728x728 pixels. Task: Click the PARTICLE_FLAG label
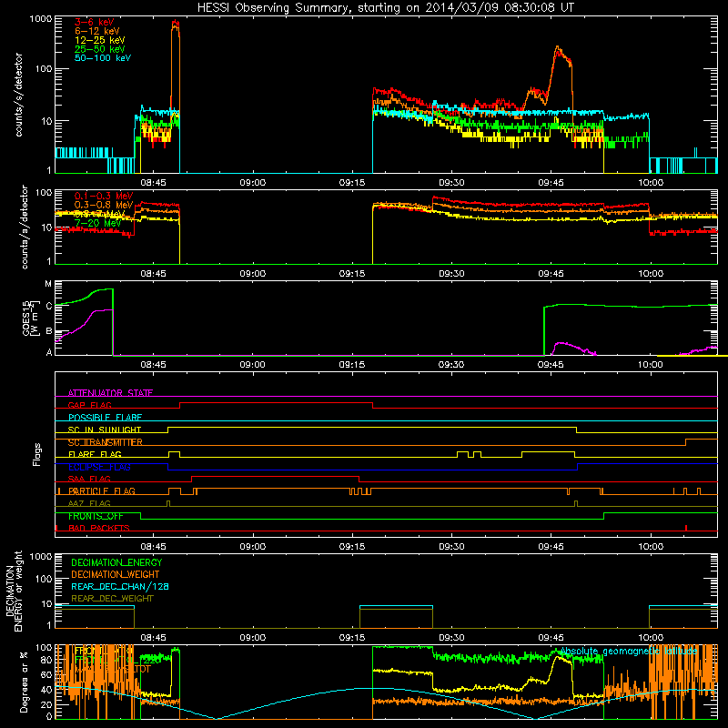click(102, 491)
